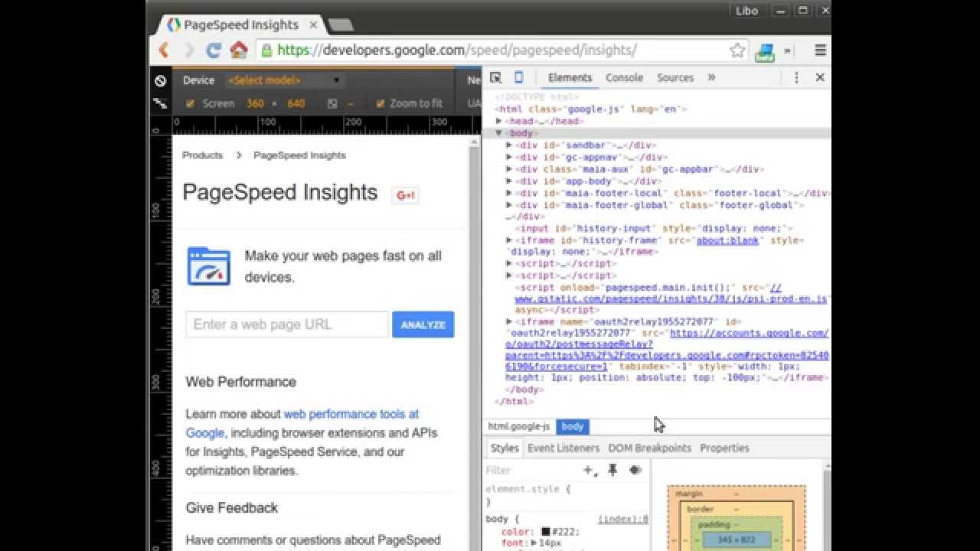Screen dimensions: 980x551
Task: Open the web performance tools link
Action: [x=351, y=414]
